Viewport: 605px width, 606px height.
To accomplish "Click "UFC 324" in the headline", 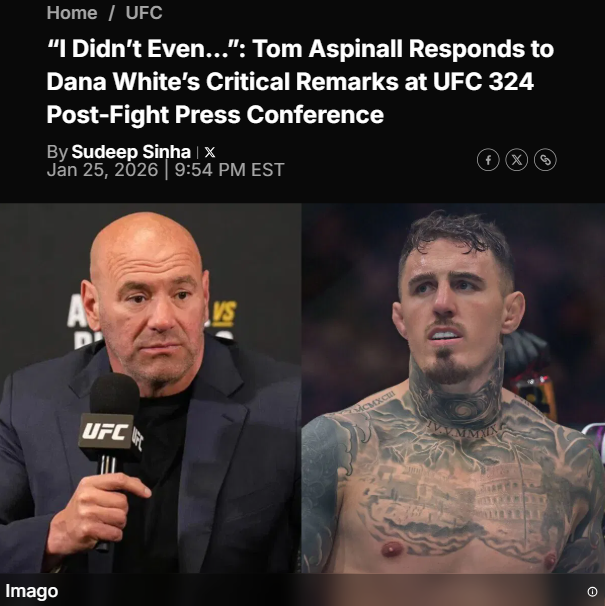I will pos(483,82).
